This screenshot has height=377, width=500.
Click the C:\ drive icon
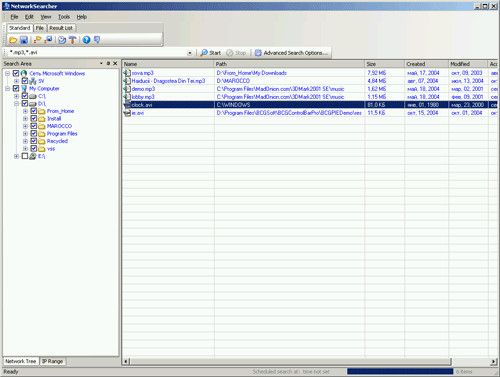(x=33, y=96)
